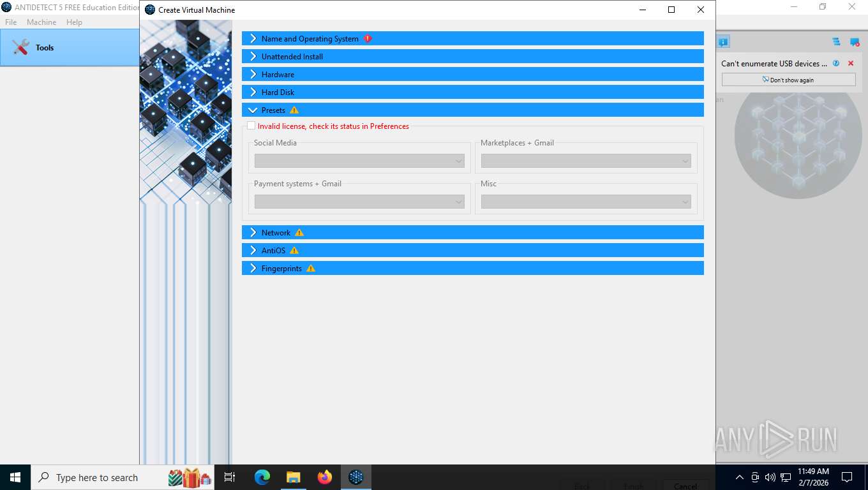Tick the Invalid license presets checkbox
868x490 pixels.
pyautogui.click(x=251, y=126)
